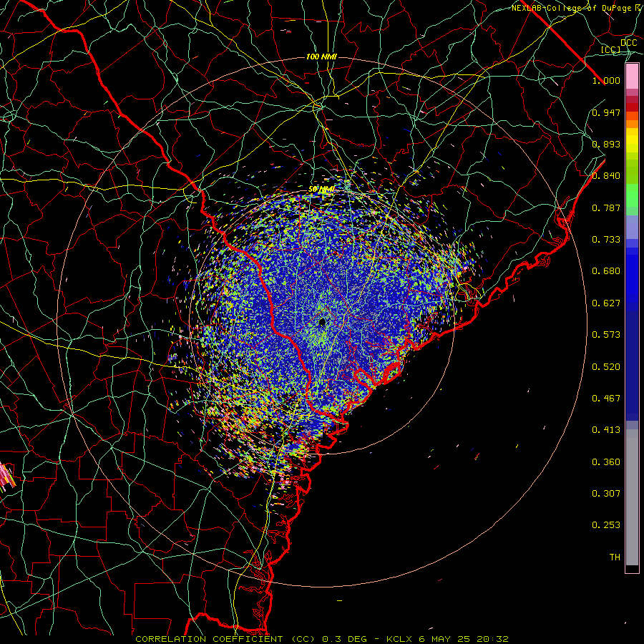Click the 0.893 legend value
Screen dimensions: 644x644
tap(606, 144)
